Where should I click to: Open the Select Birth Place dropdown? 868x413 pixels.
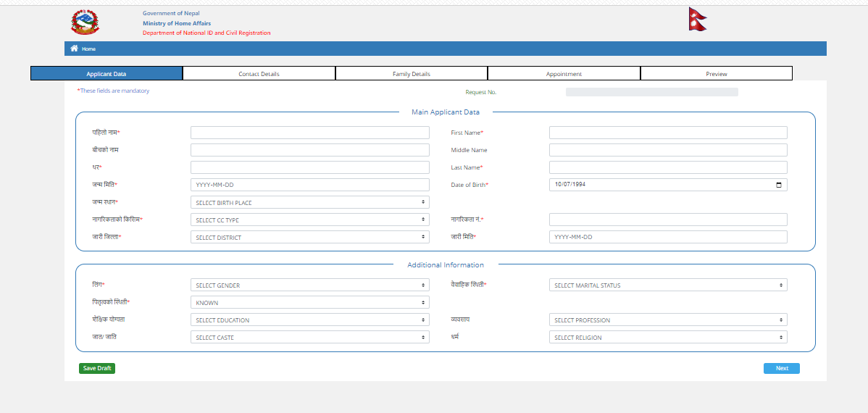pyautogui.click(x=310, y=203)
